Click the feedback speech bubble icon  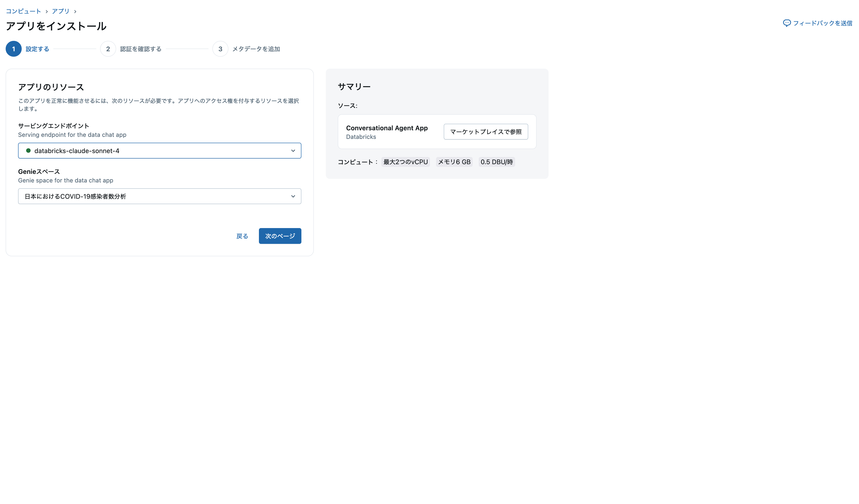(x=787, y=23)
